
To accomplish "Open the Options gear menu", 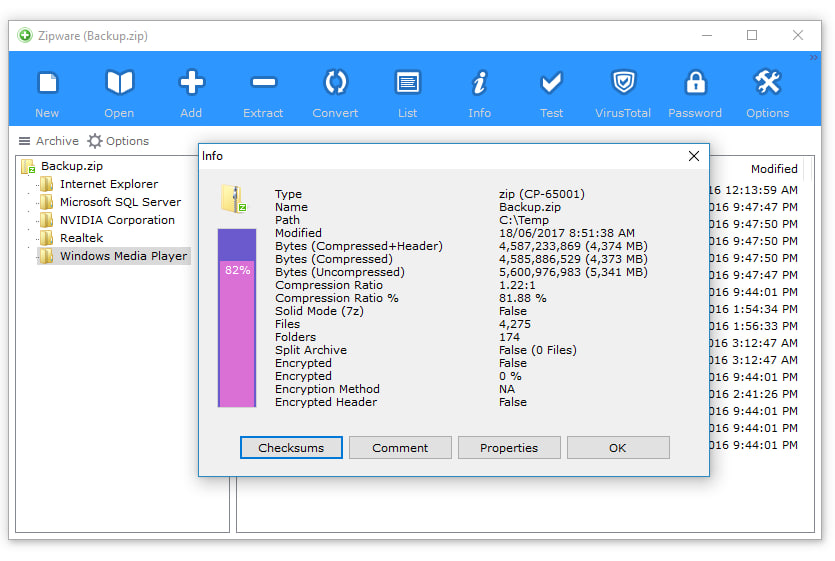I will 118,141.
